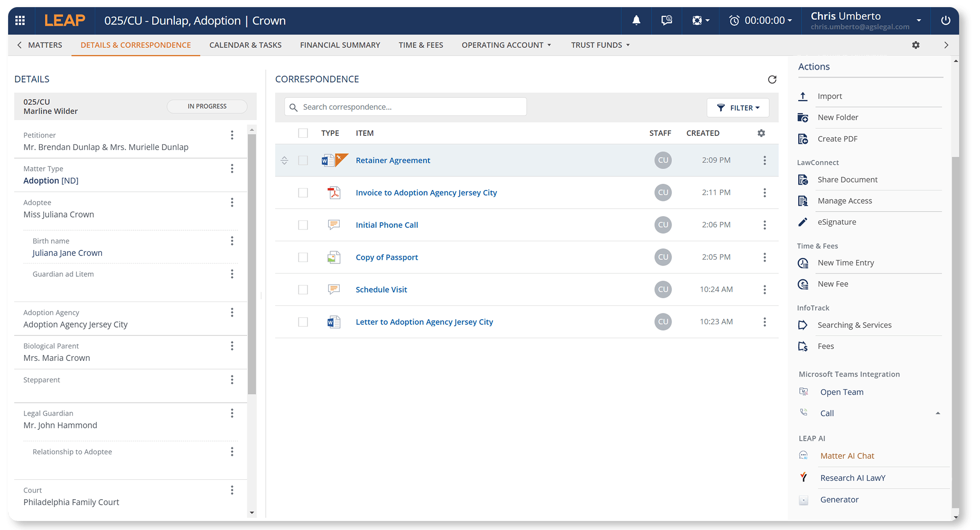Open the Schedule Visit item link
Viewport: 980px width, 530px height.
tap(381, 290)
